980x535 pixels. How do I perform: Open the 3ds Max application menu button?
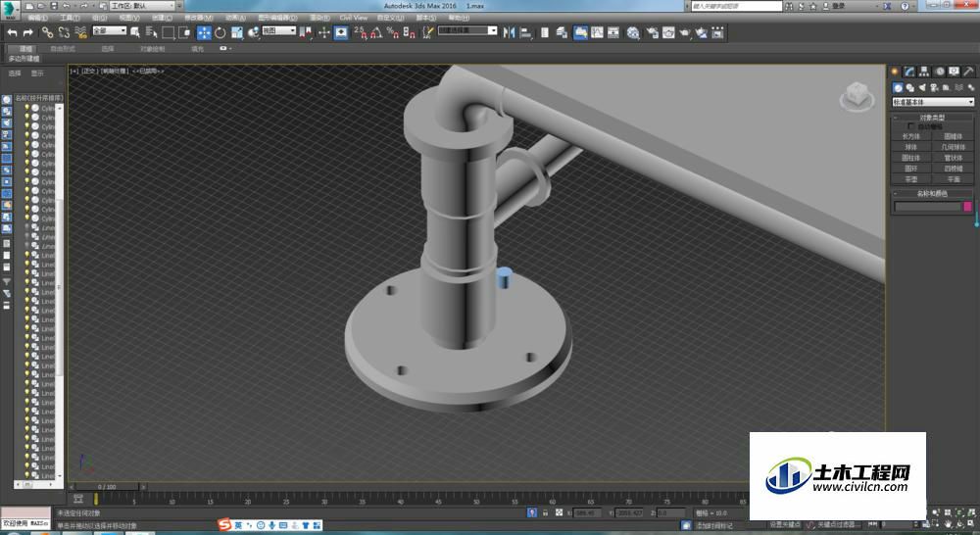(x=10, y=9)
